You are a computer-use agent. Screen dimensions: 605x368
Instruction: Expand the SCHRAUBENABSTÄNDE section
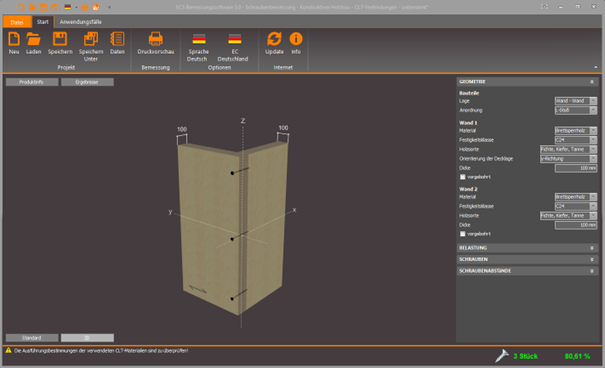tap(591, 271)
